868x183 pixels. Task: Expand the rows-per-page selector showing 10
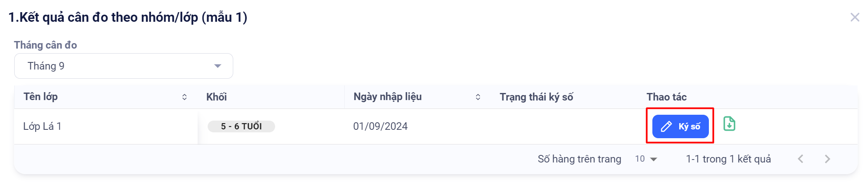tap(646, 159)
